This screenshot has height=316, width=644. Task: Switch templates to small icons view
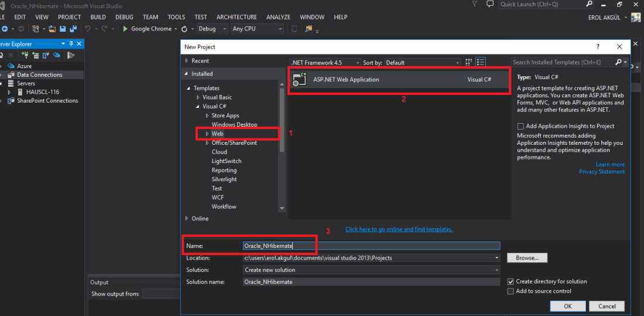pyautogui.click(x=468, y=62)
